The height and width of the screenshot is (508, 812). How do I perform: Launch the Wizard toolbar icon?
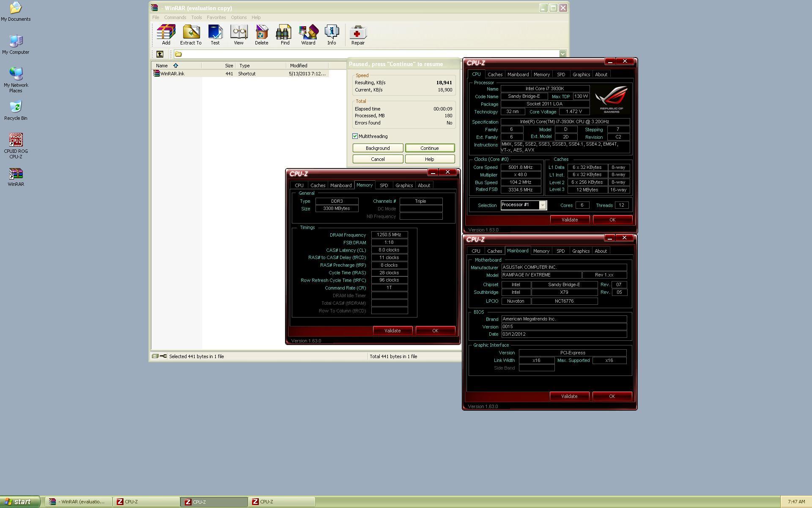(x=308, y=35)
